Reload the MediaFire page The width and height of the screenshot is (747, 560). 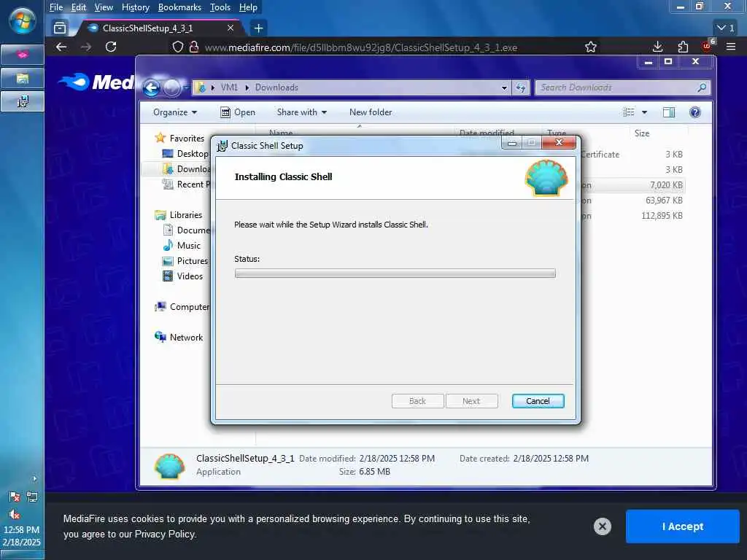tap(111, 47)
